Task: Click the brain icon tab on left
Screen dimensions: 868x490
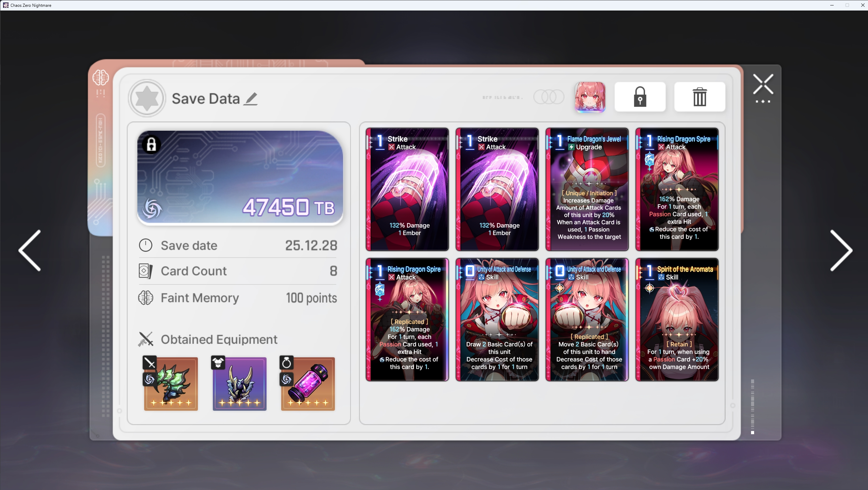Action: pos(101,78)
